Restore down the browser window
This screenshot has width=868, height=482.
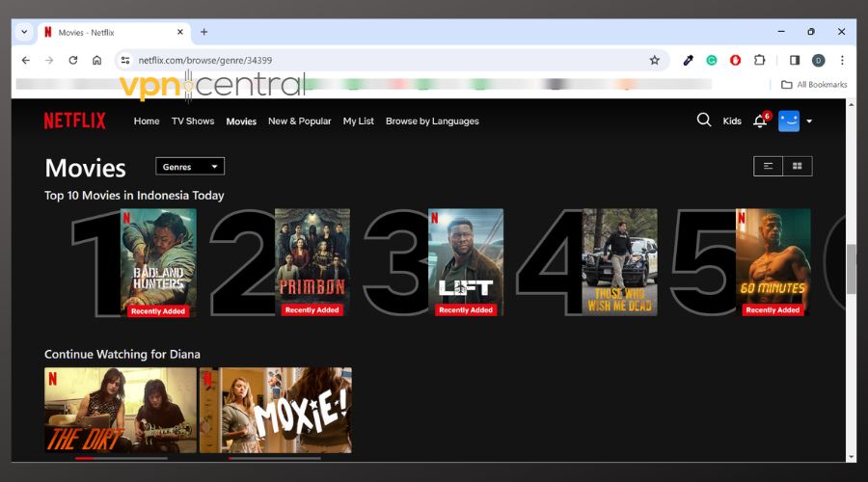(x=811, y=32)
